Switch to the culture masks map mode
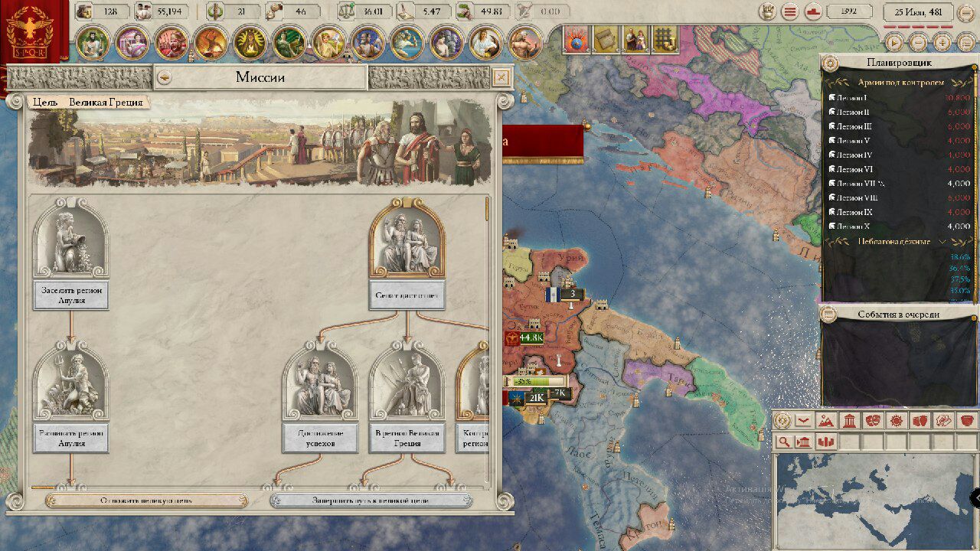 873,420
